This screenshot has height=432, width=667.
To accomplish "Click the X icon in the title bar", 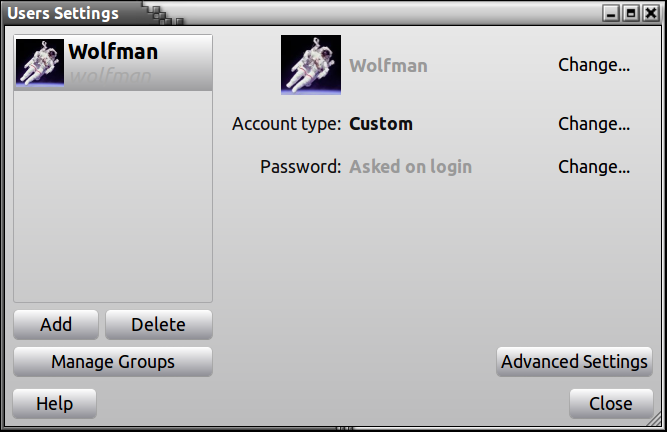I will (650, 14).
